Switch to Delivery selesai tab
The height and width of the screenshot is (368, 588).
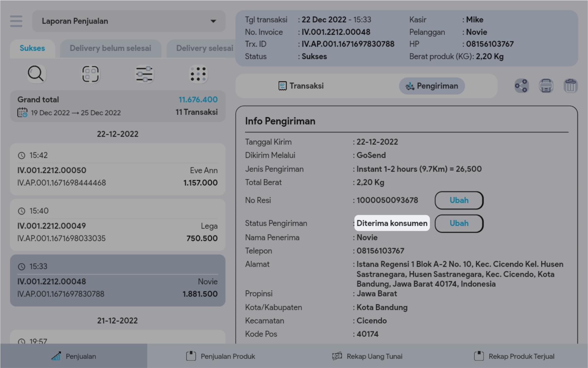(x=204, y=48)
